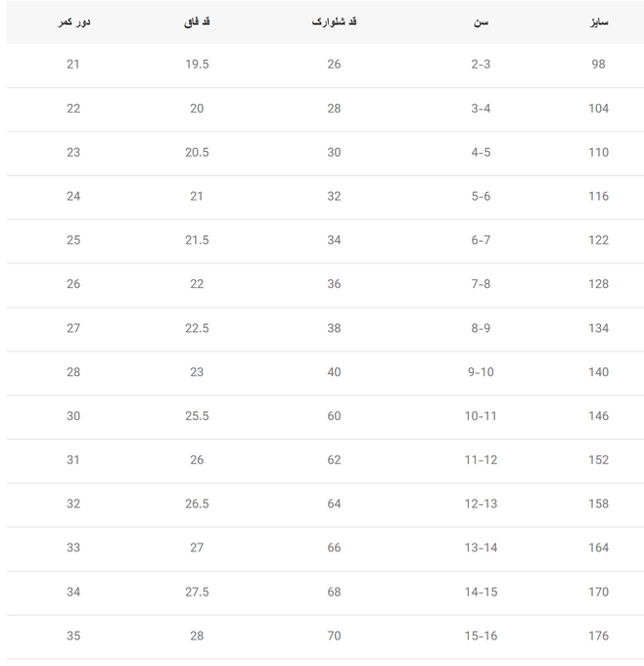Screen dimensions: 644x666
Task: Select the size 104 cell
Action: 599,109
